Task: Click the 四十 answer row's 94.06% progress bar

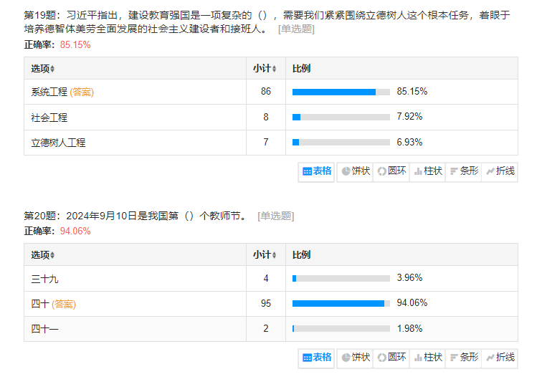Action: 341,303
